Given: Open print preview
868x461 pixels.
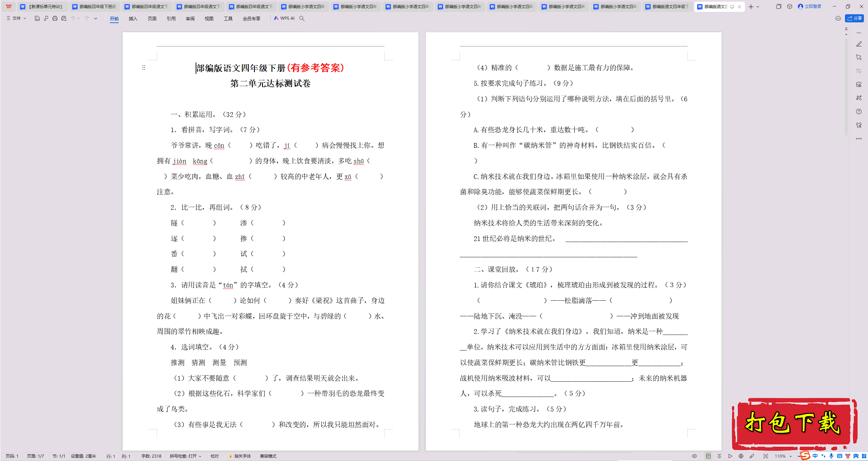Looking at the screenshot, I should (64, 18).
